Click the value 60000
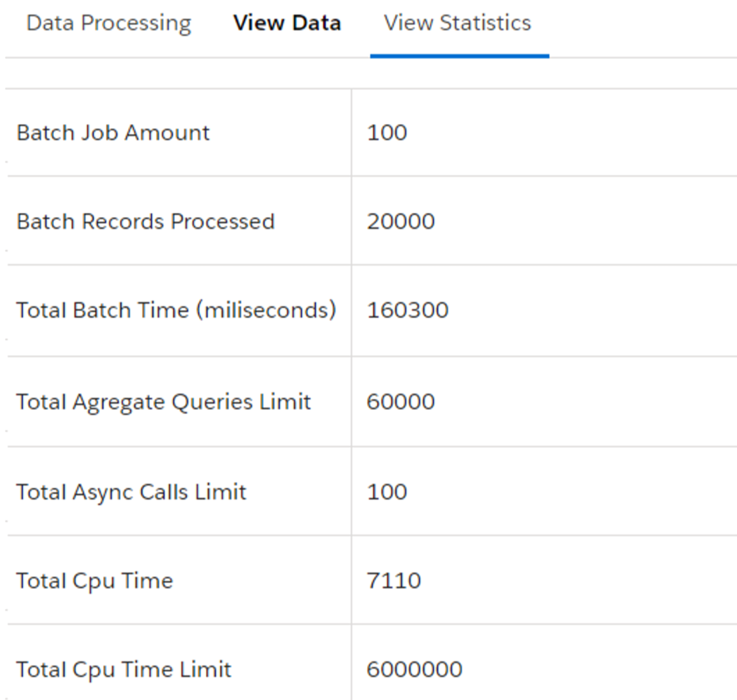Image resolution: width=737 pixels, height=700 pixels. (401, 402)
